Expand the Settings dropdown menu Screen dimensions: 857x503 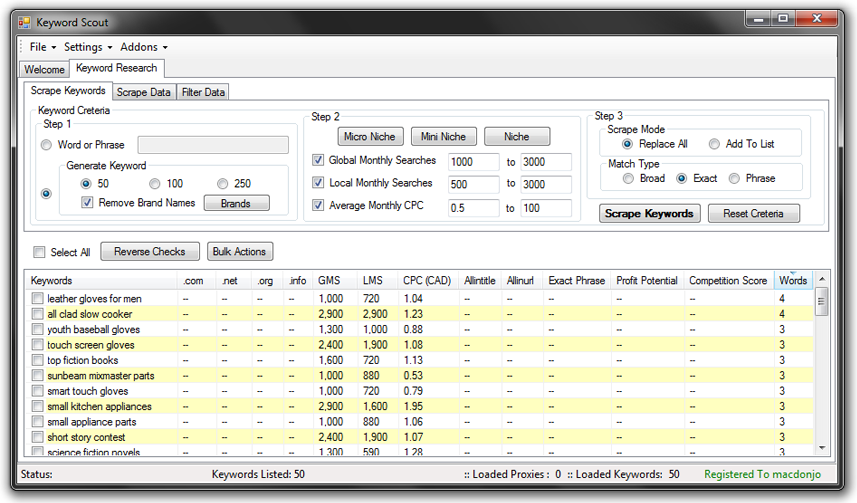coord(87,47)
